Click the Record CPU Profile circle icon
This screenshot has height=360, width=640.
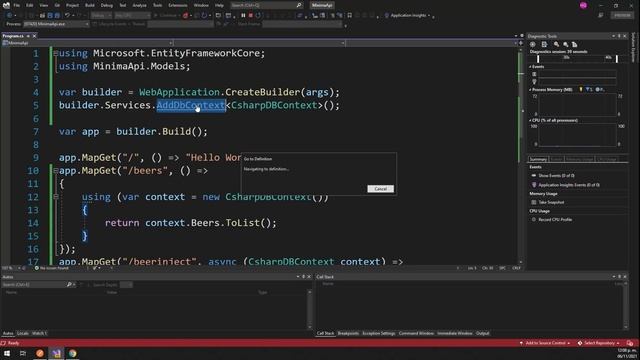[533, 220]
